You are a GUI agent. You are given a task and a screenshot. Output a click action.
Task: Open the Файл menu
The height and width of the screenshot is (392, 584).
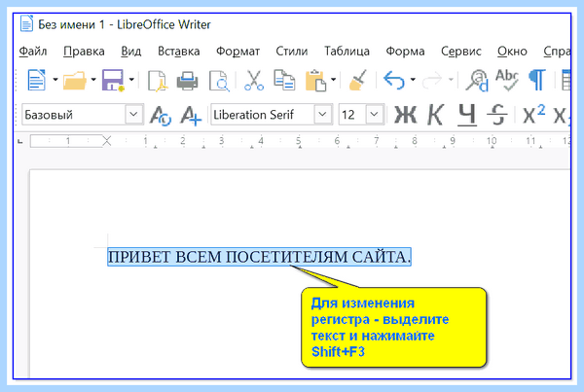[x=33, y=52]
